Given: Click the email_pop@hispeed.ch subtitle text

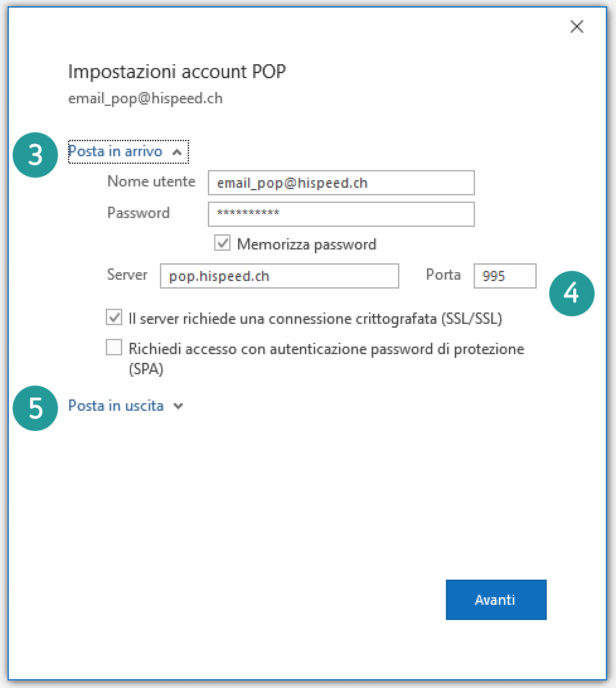Looking at the screenshot, I should (x=145, y=99).
